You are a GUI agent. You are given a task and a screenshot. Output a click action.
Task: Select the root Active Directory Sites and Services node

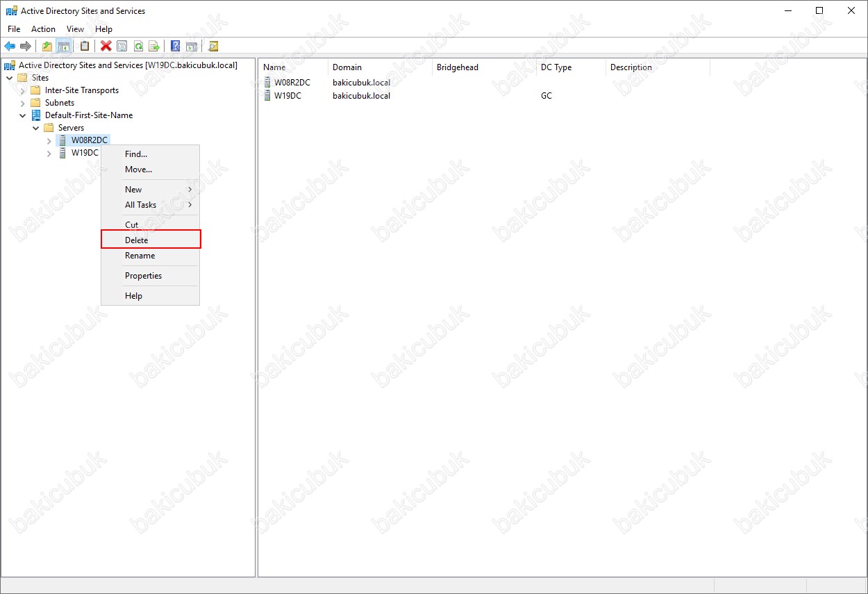[128, 65]
